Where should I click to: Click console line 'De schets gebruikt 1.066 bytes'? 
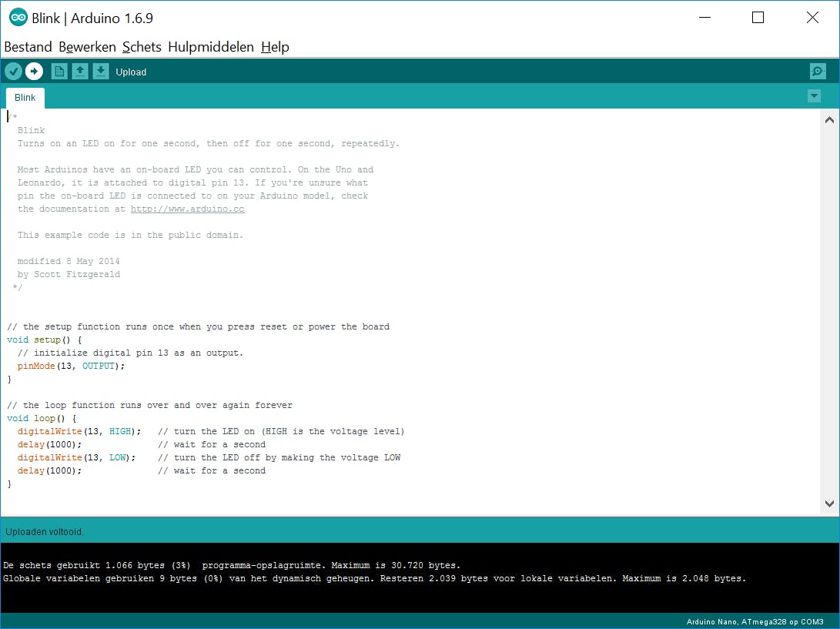(232, 565)
